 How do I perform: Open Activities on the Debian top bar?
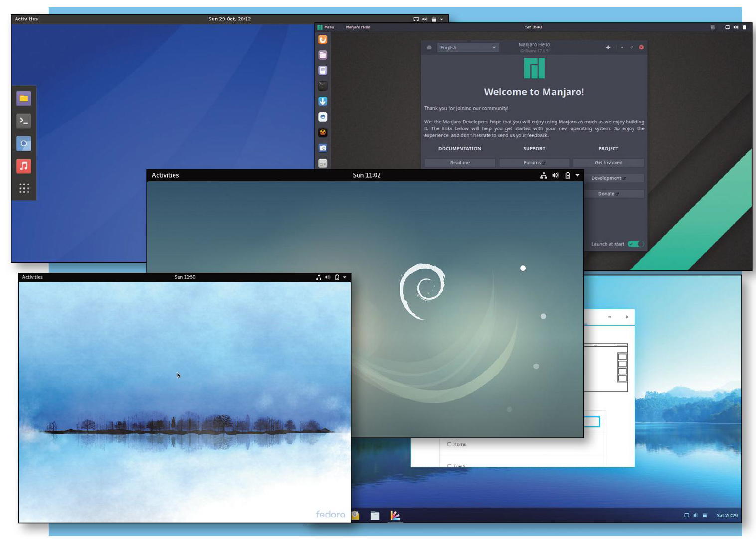tap(165, 175)
